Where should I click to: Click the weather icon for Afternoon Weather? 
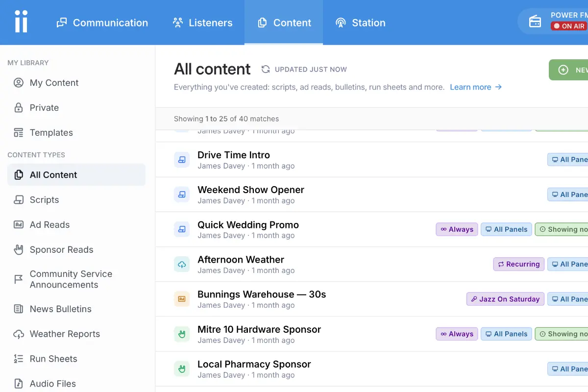(182, 265)
